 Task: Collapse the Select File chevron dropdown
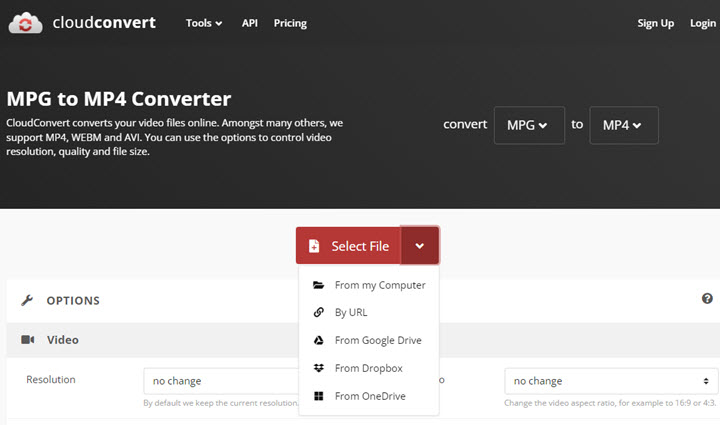[x=420, y=246]
